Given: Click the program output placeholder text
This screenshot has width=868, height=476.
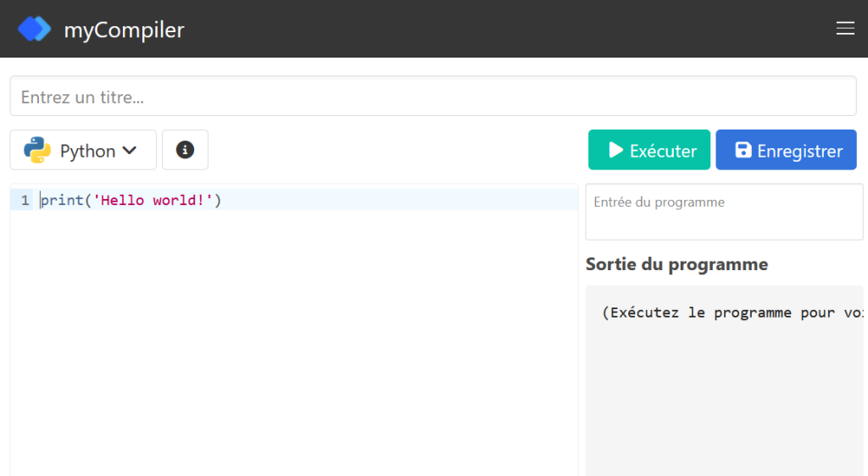Looking at the screenshot, I should tap(732, 313).
